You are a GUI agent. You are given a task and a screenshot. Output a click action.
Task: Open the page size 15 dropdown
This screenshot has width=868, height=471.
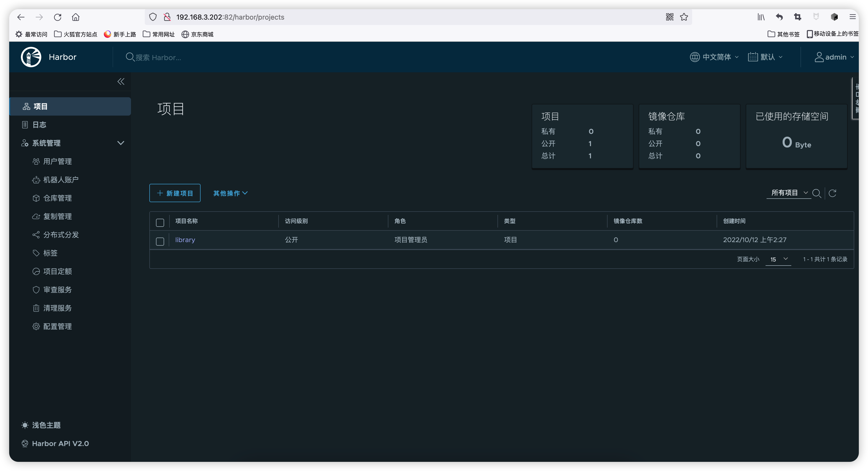click(778, 259)
